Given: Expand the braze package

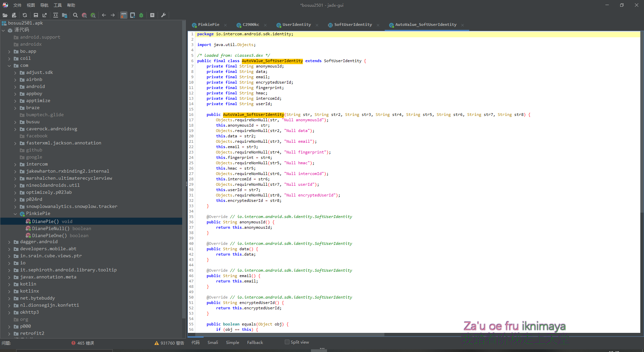Looking at the screenshot, I should [x=15, y=108].
